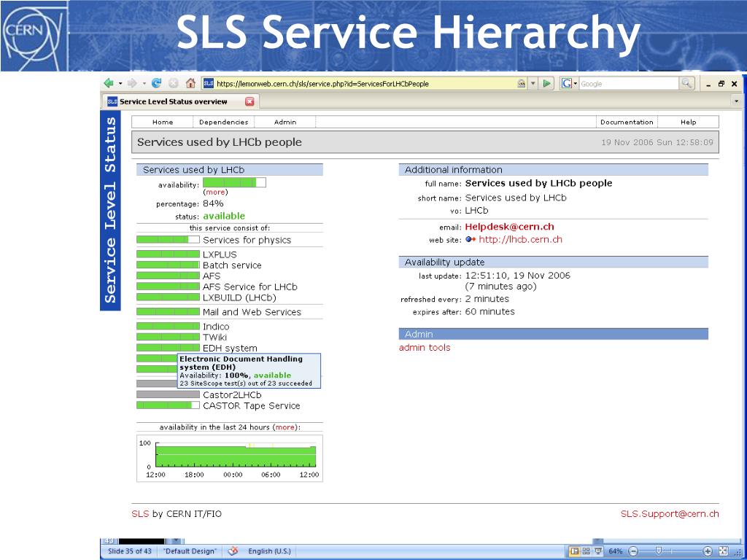Close the Service Level Status overview tab
This screenshot has height=560, width=747.
pos(249,101)
